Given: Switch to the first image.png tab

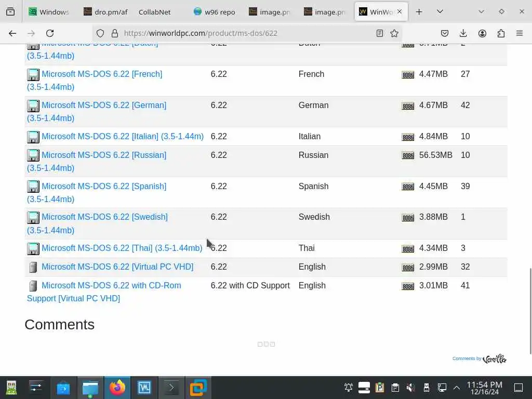Looking at the screenshot, I should (x=270, y=12).
